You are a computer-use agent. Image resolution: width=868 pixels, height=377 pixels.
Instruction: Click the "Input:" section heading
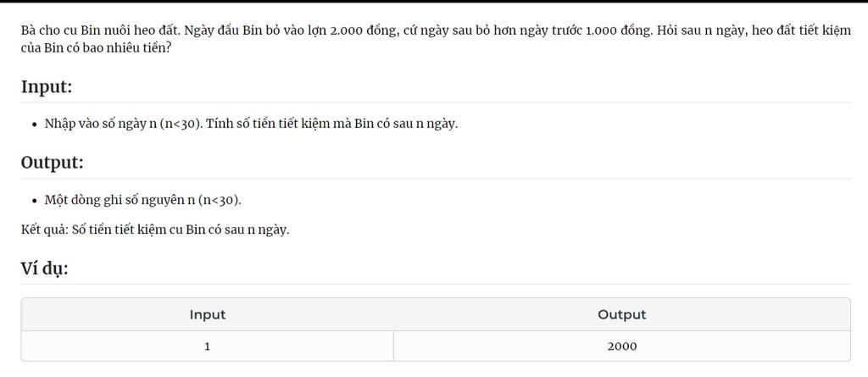(x=47, y=86)
